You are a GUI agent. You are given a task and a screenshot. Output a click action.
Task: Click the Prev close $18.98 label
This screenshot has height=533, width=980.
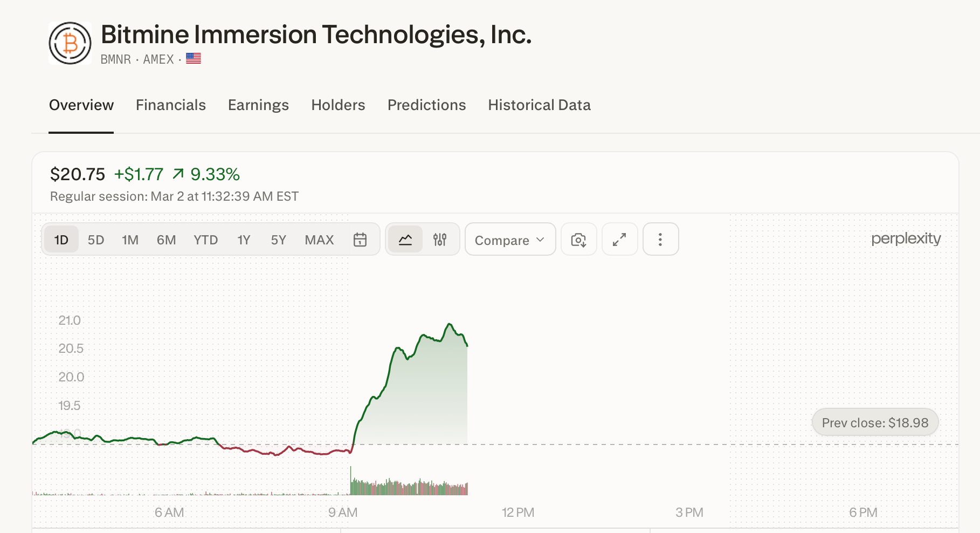pos(875,422)
